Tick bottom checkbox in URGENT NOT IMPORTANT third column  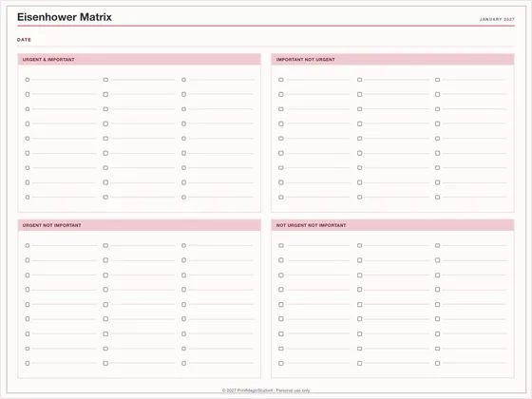point(184,363)
